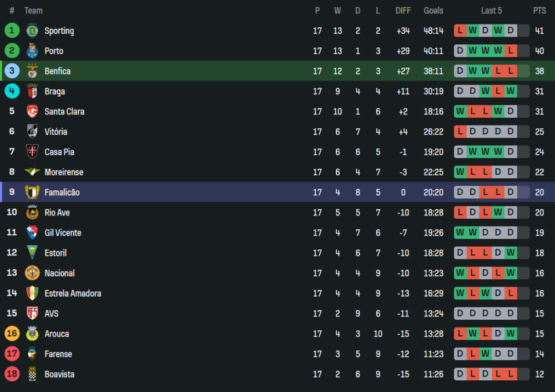The image size is (555, 392).
Task: Click the red position 18 relegation badge
Action: click(x=12, y=374)
